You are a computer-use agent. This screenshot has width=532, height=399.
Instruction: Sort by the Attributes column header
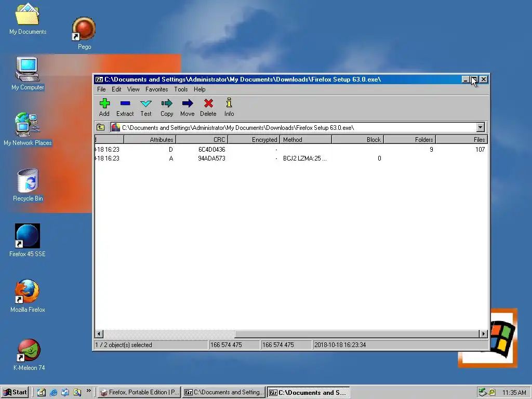point(150,139)
